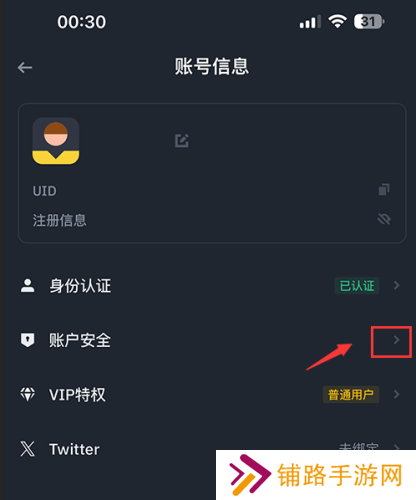The width and height of the screenshot is (416, 500).
Task: Check the battery indicator in status bar
Action: click(x=369, y=22)
